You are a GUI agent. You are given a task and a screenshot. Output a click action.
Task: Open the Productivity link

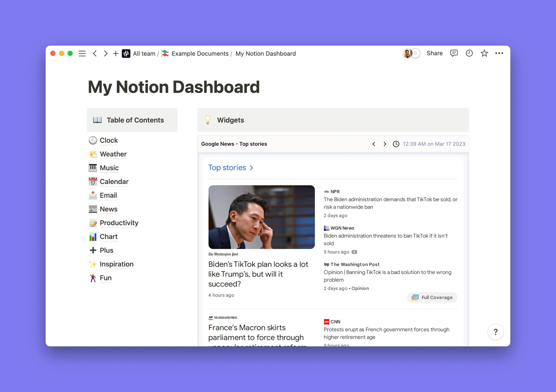119,223
